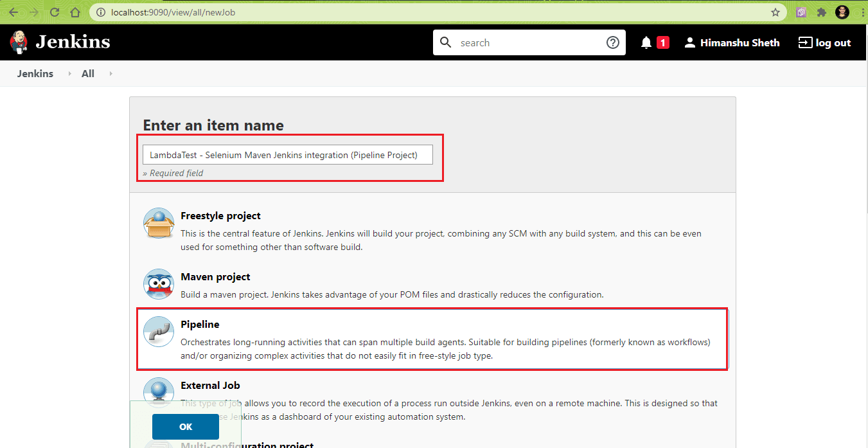Open Jenkins notifications bell

(647, 42)
